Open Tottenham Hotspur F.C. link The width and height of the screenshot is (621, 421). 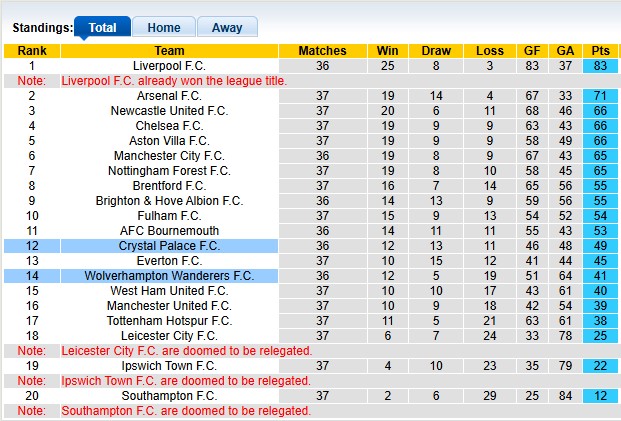[169, 321]
